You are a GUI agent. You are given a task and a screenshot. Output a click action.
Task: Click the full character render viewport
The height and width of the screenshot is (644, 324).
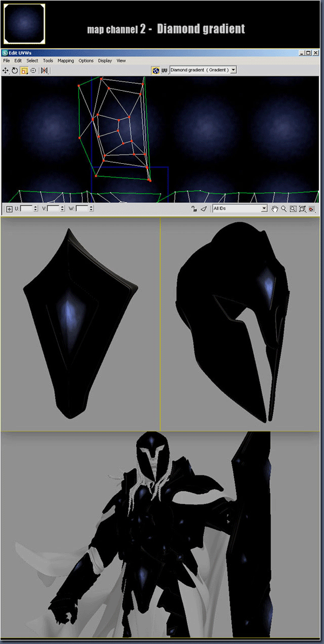[x=160, y=534]
